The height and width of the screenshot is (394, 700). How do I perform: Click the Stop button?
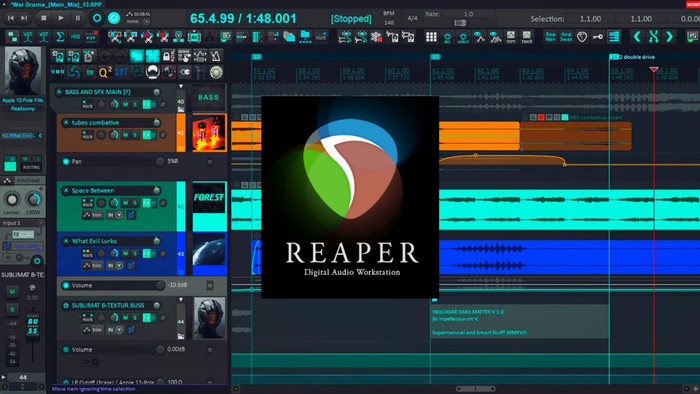tap(43, 18)
